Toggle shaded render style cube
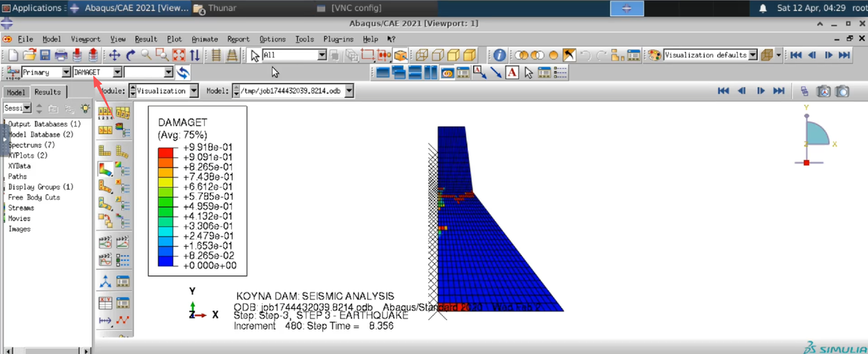Screen dimensions: 868x354 (x=469, y=55)
